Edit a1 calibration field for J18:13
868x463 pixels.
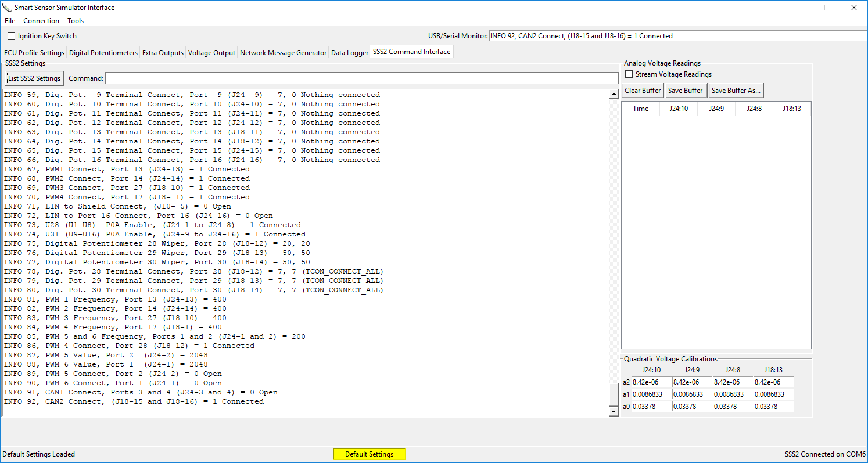click(773, 394)
